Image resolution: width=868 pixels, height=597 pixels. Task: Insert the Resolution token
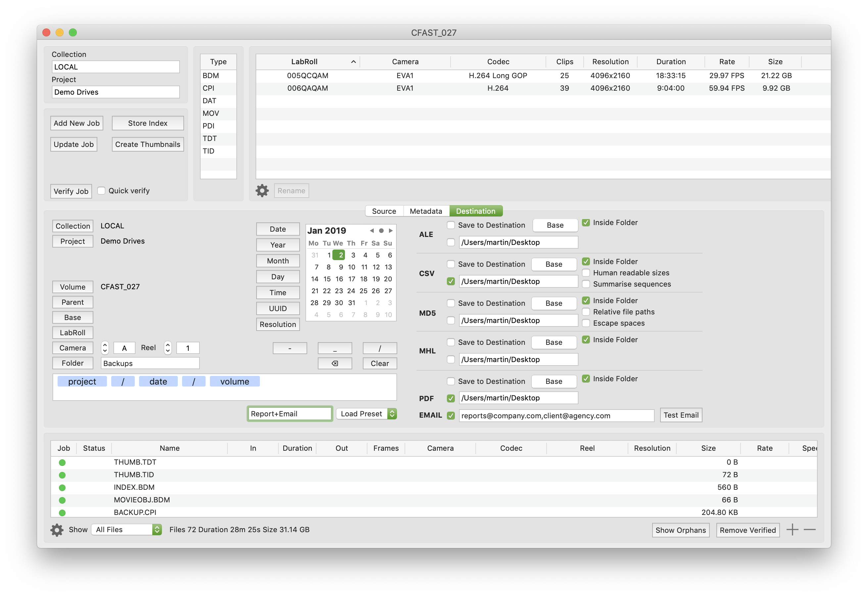click(x=278, y=325)
